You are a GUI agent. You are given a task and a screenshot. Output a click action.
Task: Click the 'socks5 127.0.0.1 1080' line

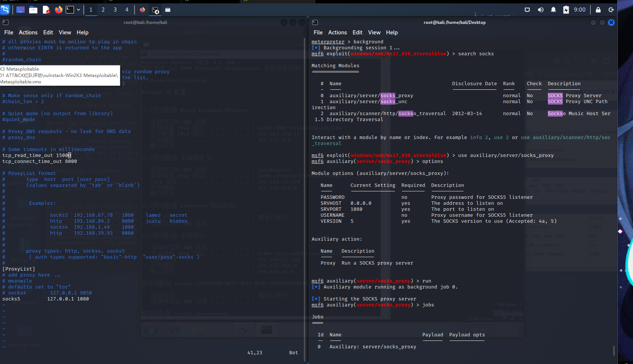46,299
